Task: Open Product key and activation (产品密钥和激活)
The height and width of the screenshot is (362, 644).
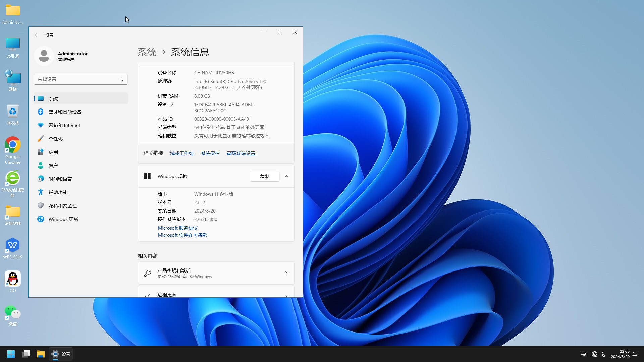Action: coord(216,273)
